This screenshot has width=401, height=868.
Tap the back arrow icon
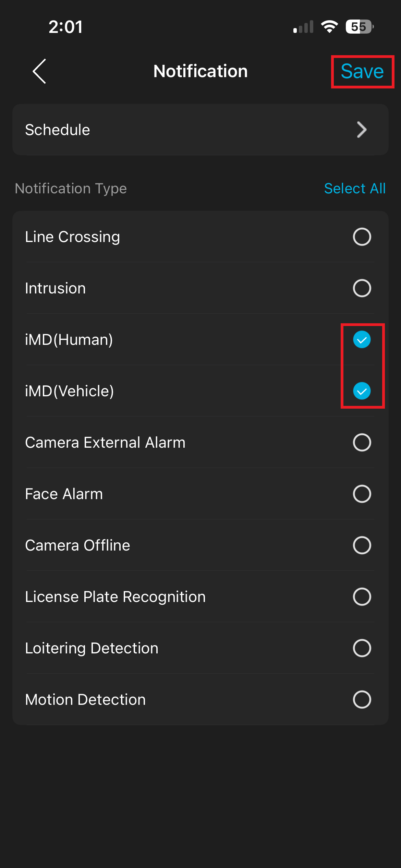39,71
